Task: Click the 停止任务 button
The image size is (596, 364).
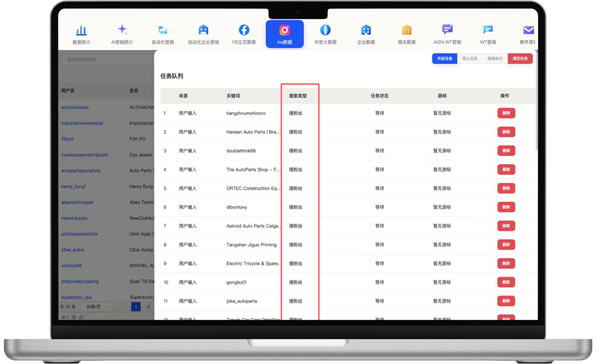Action: (x=470, y=59)
